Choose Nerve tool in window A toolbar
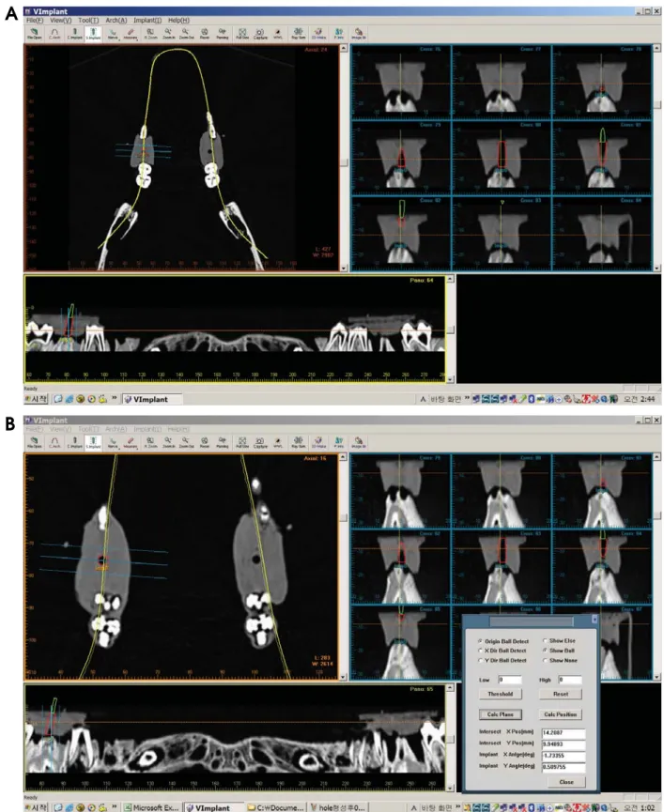 point(113,34)
